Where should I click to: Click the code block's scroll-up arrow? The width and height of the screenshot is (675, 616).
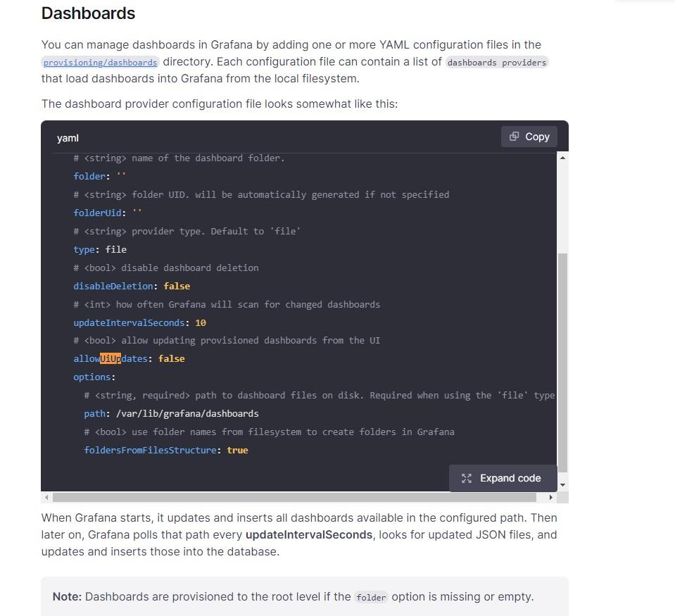[562, 158]
